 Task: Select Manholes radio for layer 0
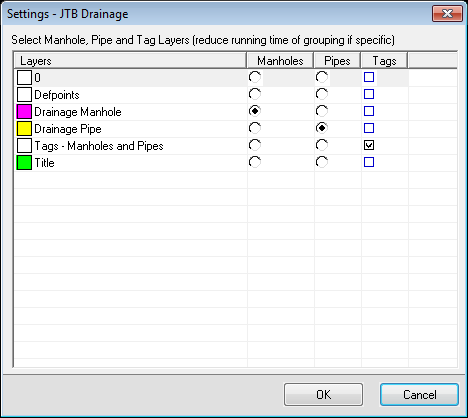click(255, 77)
